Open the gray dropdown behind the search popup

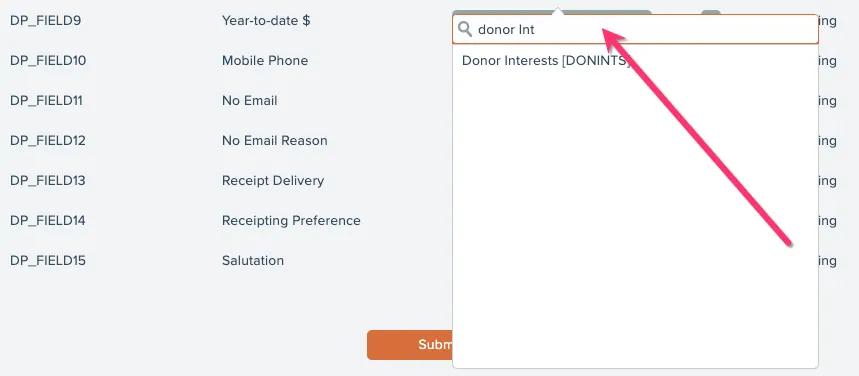552,12
